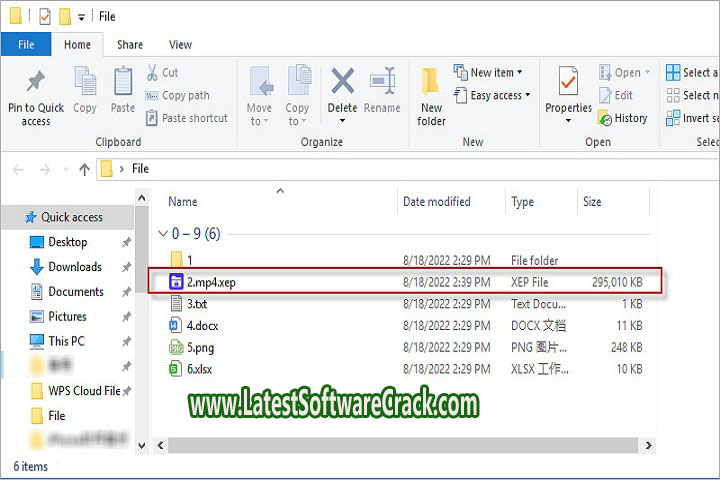Image resolution: width=720 pixels, height=480 pixels.
Task: Open Downloads in the Quick access sidebar
Action: click(x=75, y=267)
